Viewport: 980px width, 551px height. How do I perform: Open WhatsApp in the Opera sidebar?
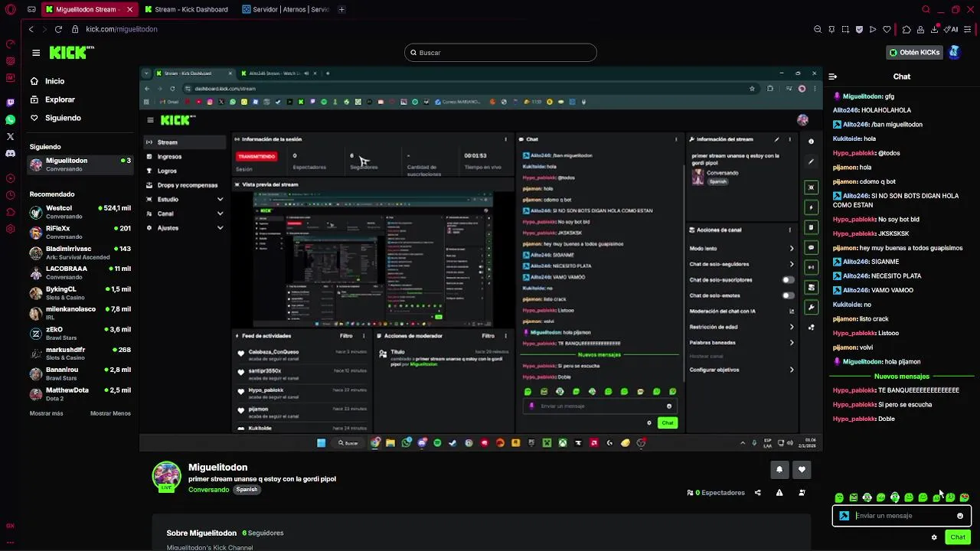(x=10, y=119)
